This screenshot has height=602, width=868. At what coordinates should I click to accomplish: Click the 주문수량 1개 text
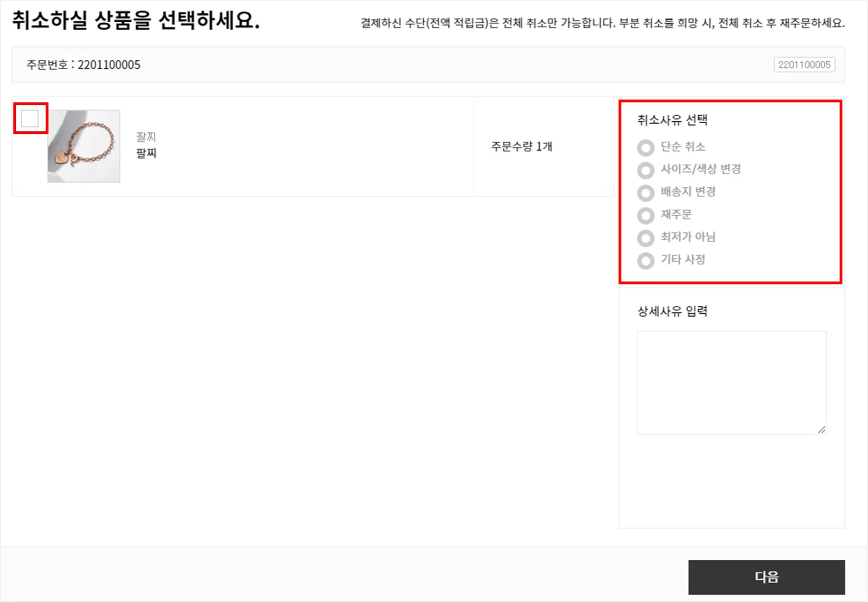pyautogui.click(x=522, y=146)
